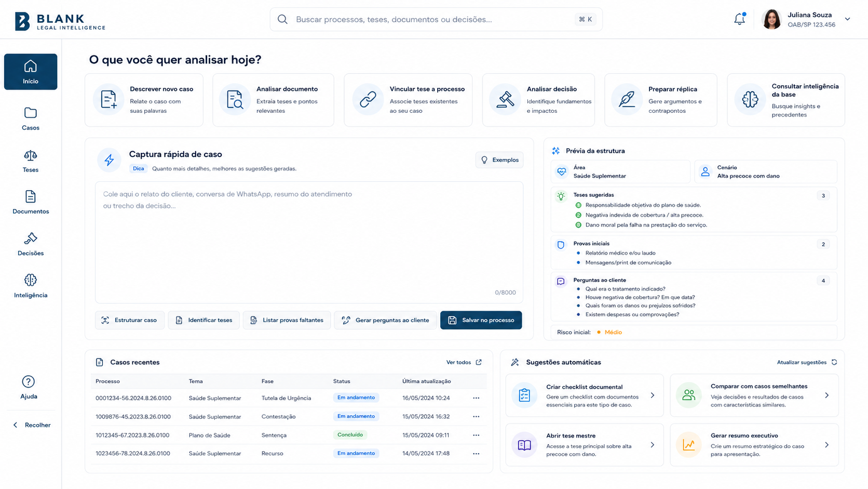
Task: Collapse the sidebar with Recolher
Action: coord(32,425)
